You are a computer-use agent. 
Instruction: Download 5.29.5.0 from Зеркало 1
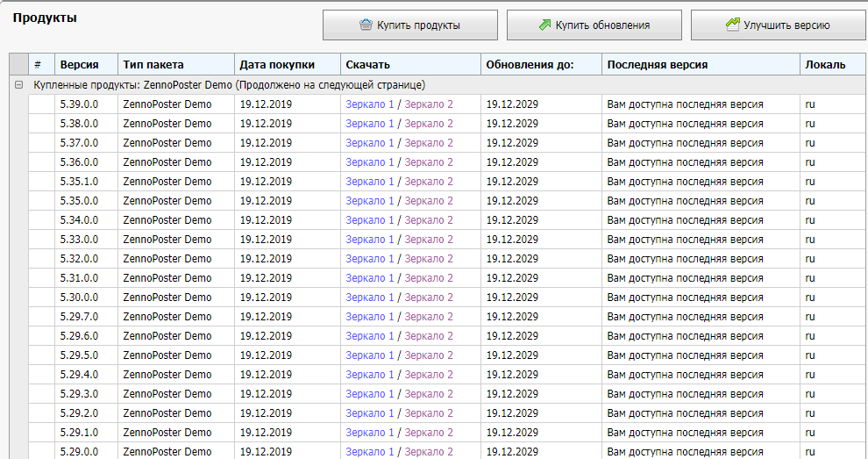coord(370,355)
